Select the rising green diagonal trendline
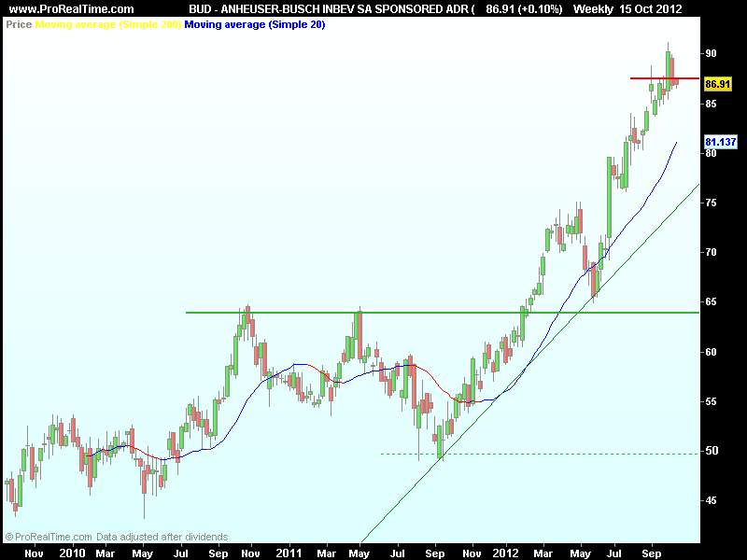Viewport: 747px width, 560px height. pyautogui.click(x=530, y=363)
